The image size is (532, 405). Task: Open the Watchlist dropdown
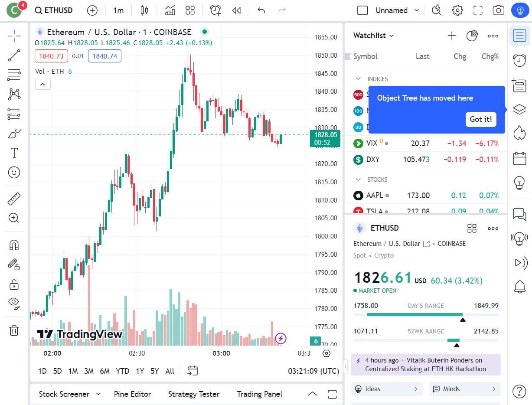(373, 36)
